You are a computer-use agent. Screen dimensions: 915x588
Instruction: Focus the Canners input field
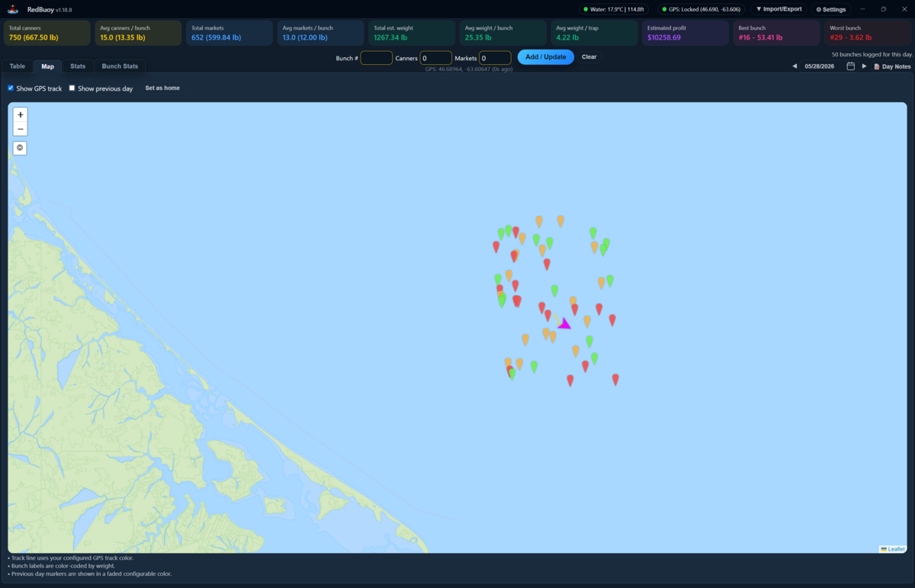(435, 58)
